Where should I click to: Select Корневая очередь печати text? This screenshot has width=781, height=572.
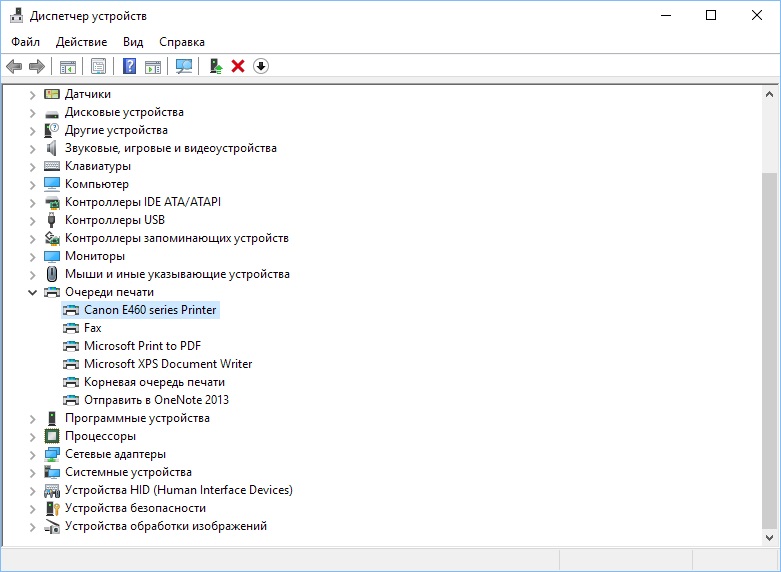click(x=154, y=382)
